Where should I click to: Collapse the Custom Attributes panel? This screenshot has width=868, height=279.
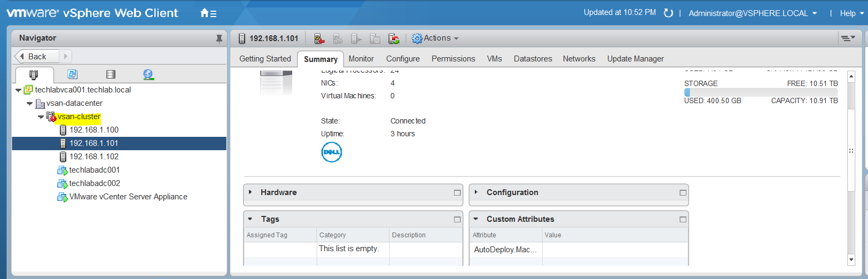pyautogui.click(x=476, y=219)
